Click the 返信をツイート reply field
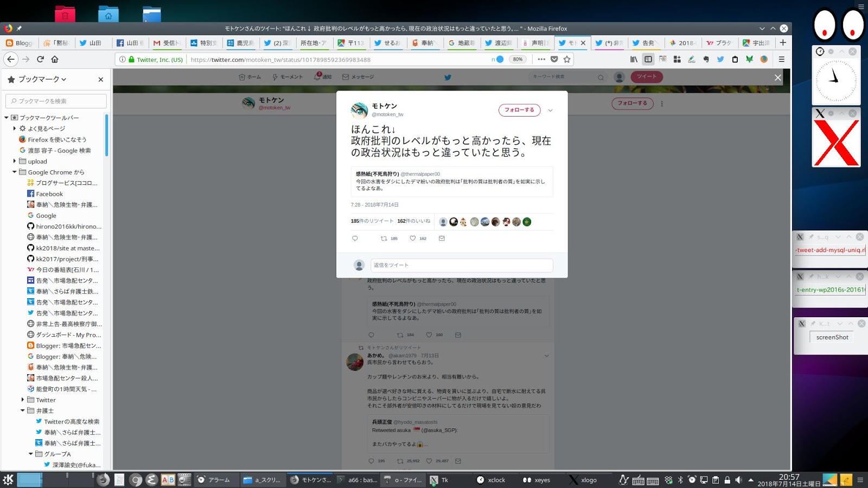Viewport: 868px width, 488px height. [462, 265]
